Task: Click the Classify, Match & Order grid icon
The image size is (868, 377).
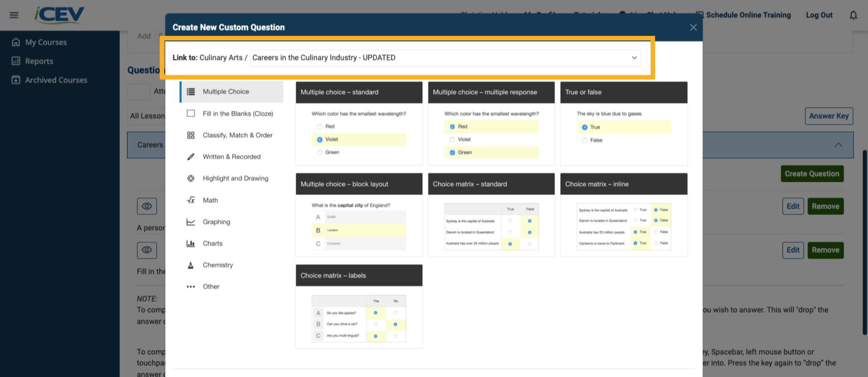Action: pyautogui.click(x=191, y=135)
